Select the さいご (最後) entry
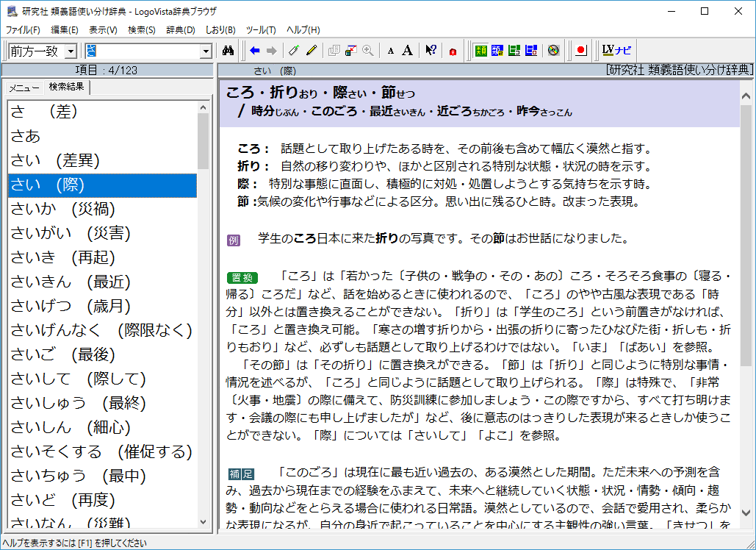This screenshot has width=756, height=550. coord(102,355)
